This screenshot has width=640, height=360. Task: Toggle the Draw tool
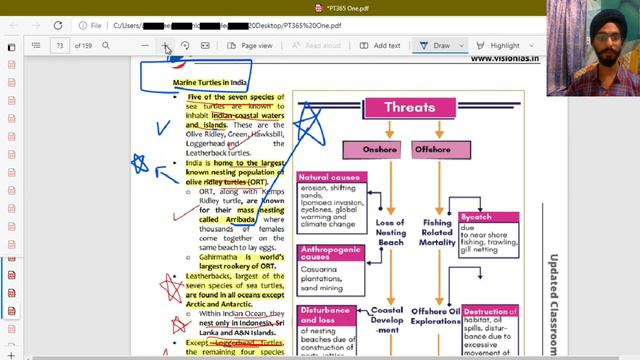(435, 46)
